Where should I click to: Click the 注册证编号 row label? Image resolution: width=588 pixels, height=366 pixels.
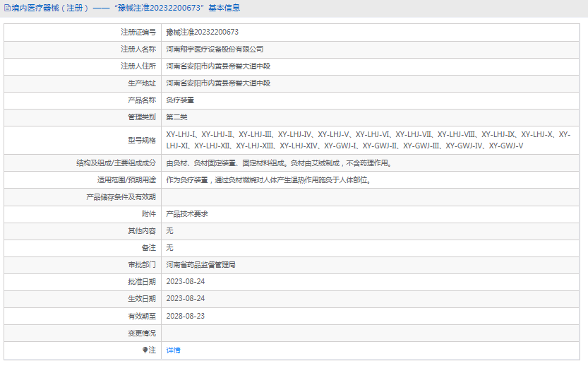[138, 33]
